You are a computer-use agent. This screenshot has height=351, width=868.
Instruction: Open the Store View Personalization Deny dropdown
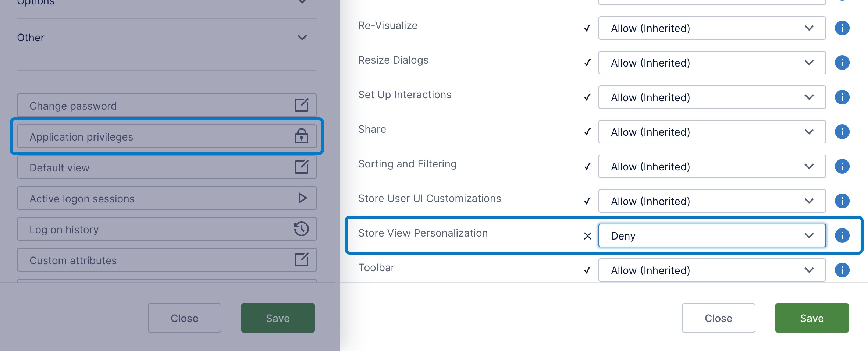(712, 235)
